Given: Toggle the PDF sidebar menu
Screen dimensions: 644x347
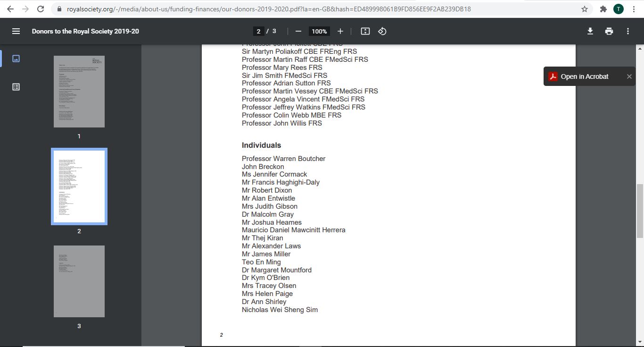Looking at the screenshot, I should tap(16, 31).
